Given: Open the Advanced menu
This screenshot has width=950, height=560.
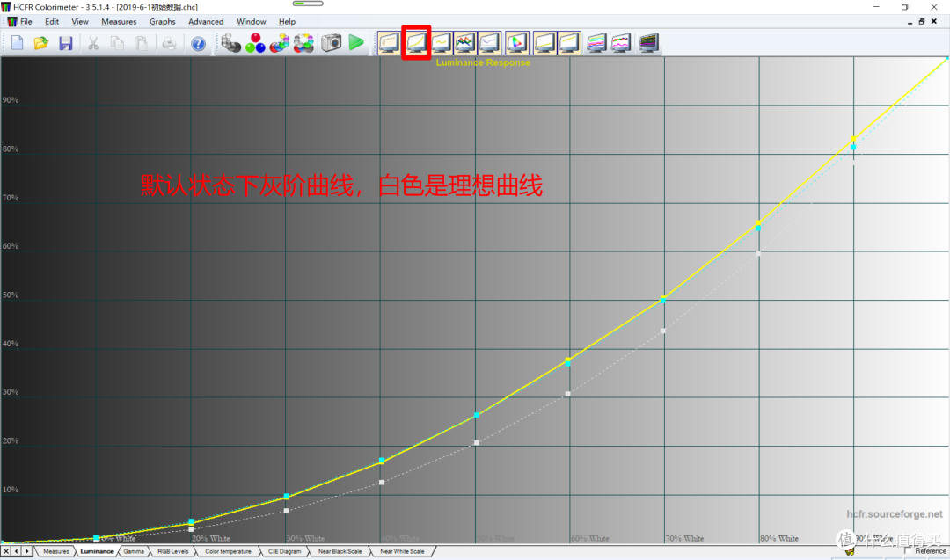Looking at the screenshot, I should (x=206, y=21).
